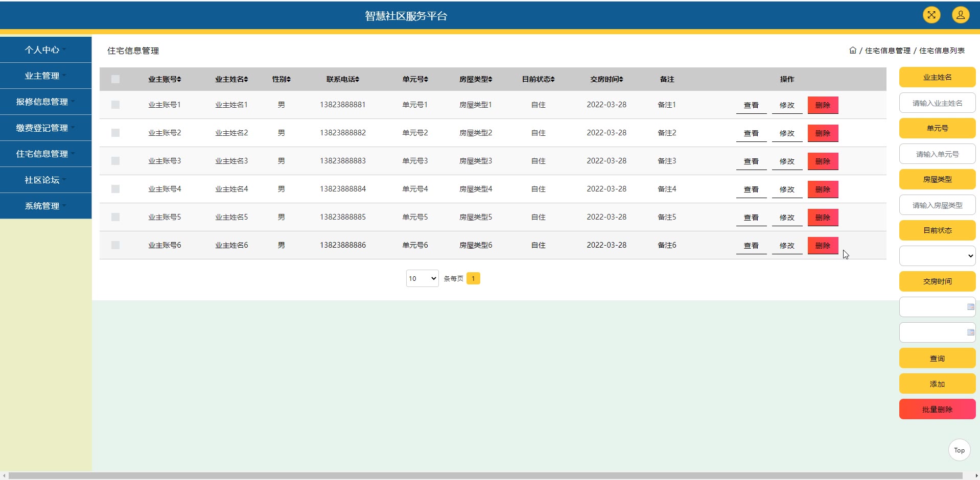Open calendar icon in second date field
Image resolution: width=980 pixels, height=480 pixels.
tap(970, 332)
